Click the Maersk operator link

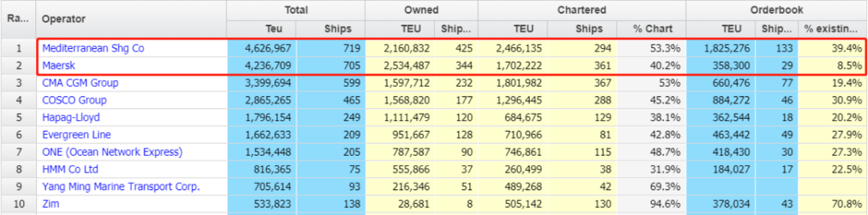pos(59,65)
